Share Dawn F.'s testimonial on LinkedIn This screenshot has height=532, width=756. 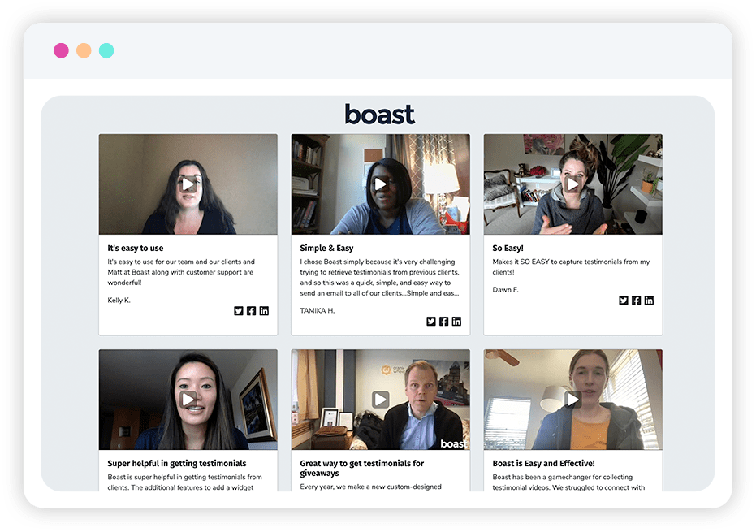[x=649, y=301]
